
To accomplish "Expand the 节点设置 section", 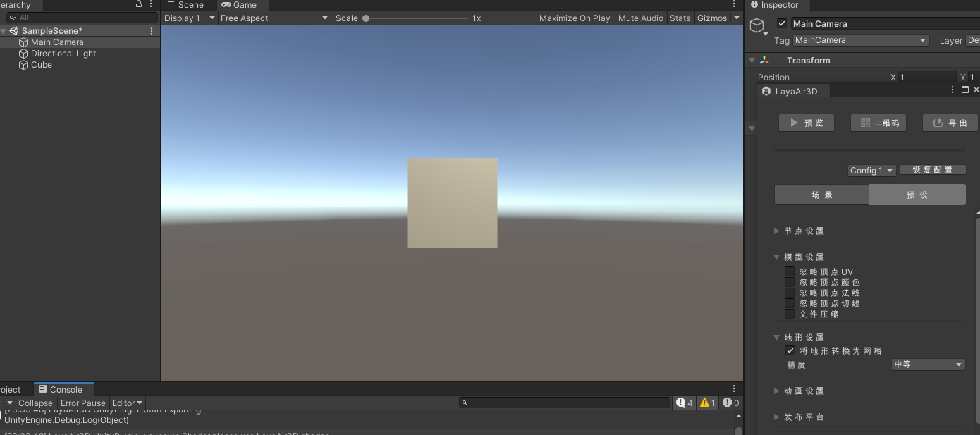I will coord(777,231).
